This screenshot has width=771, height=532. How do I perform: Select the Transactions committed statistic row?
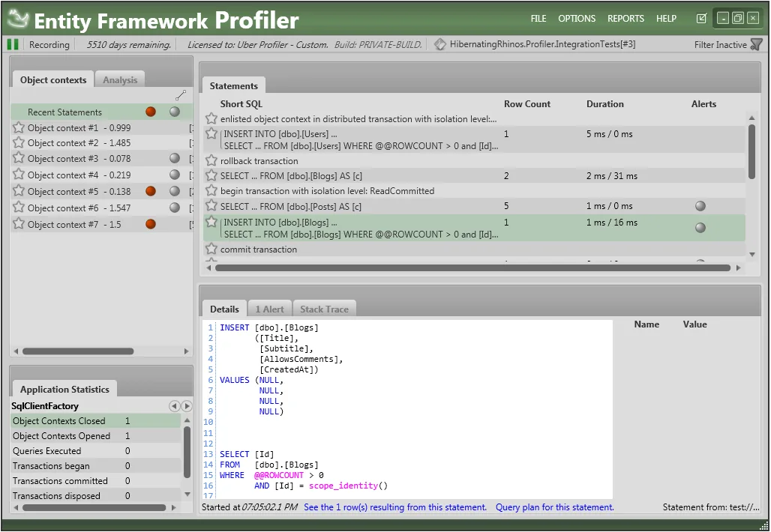(x=96, y=480)
